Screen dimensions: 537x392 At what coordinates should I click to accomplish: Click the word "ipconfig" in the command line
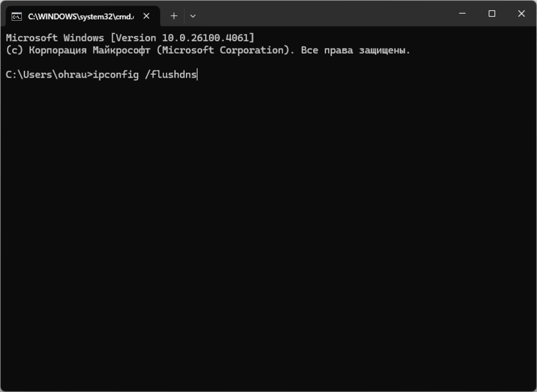click(x=115, y=74)
